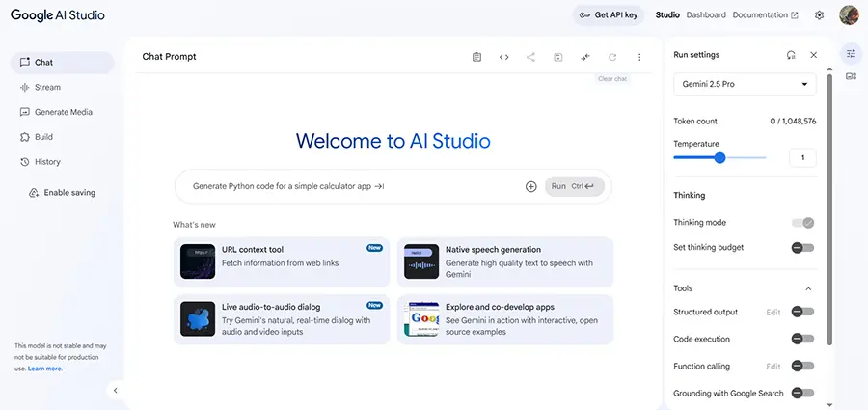Switch to the Studio tab

point(667,15)
